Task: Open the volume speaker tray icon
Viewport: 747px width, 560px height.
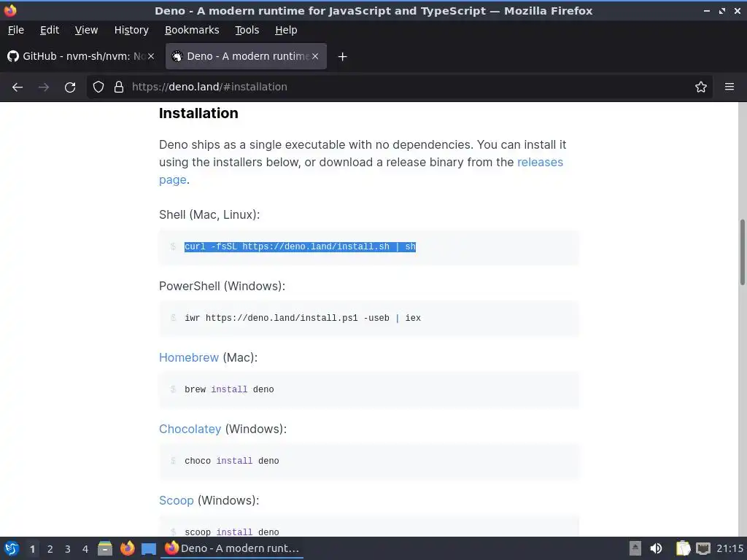Action: pos(656,548)
